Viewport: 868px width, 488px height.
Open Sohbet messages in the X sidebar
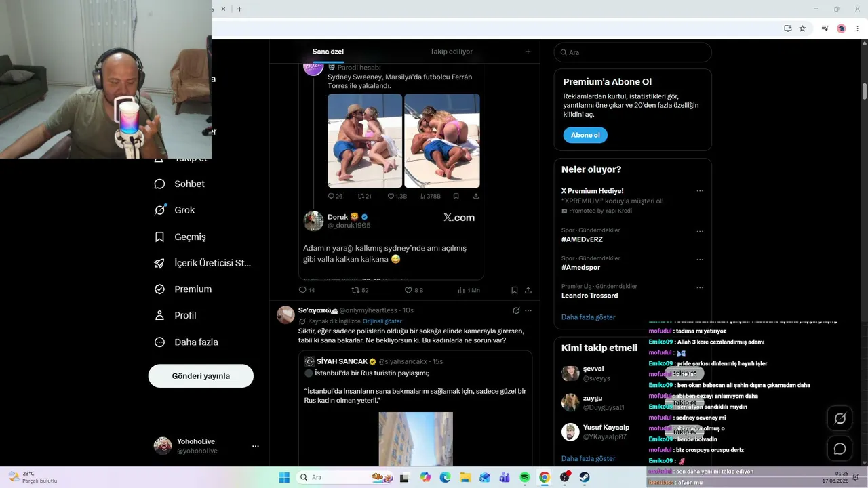[x=179, y=184]
